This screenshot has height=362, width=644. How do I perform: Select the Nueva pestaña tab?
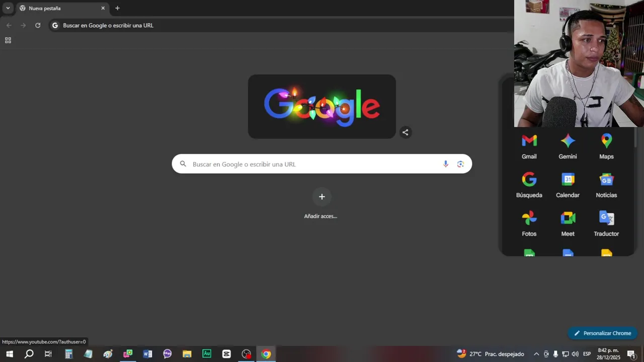[x=62, y=9]
